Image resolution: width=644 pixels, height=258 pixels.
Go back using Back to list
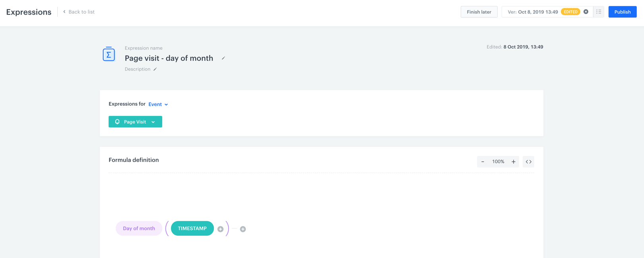(81, 12)
